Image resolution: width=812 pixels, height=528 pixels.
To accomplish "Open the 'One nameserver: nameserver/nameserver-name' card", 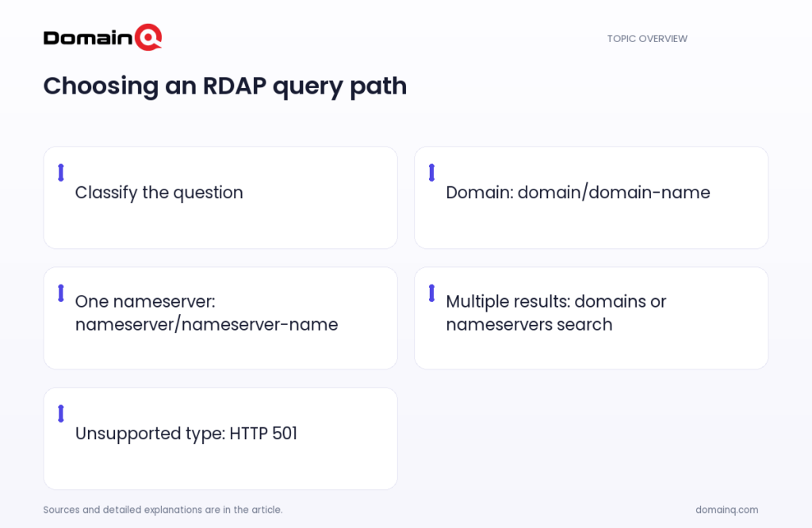I will (x=220, y=319).
